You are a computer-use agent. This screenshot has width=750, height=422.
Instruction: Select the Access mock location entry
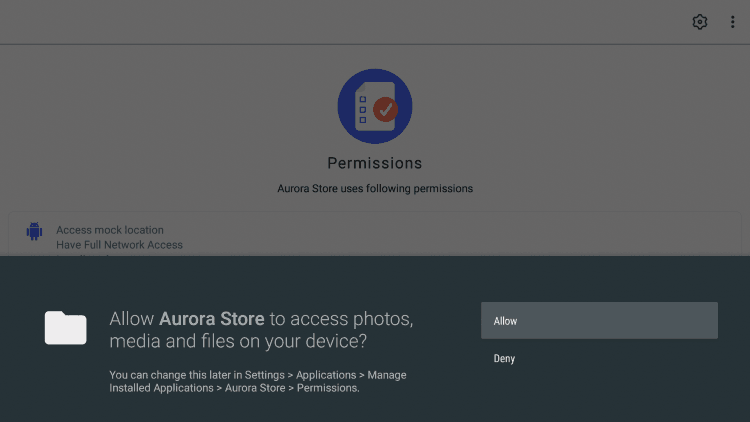coord(110,230)
